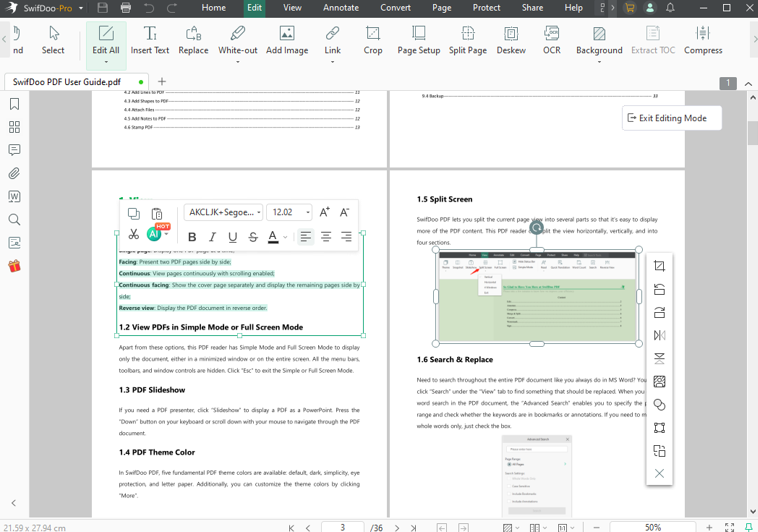The image size is (758, 532).
Task: Expand the font color dropdown arrow
Action: click(285, 237)
